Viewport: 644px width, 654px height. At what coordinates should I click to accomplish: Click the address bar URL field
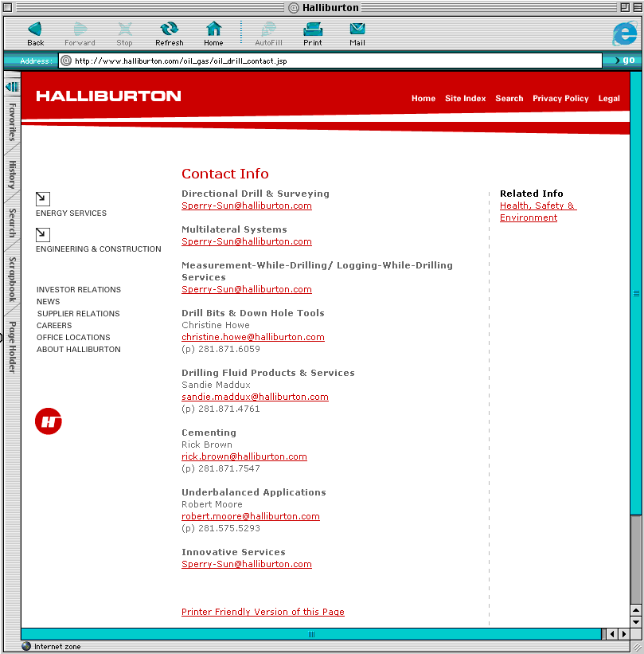[x=330, y=61]
